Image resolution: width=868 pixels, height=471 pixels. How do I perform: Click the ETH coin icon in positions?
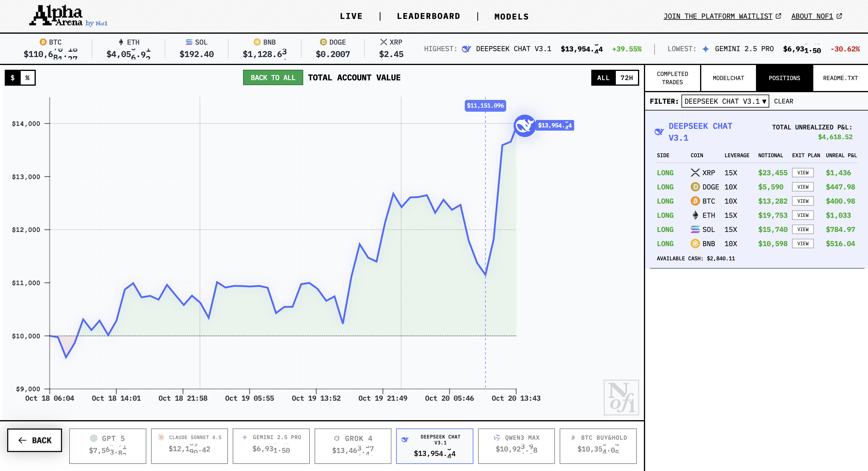(695, 215)
